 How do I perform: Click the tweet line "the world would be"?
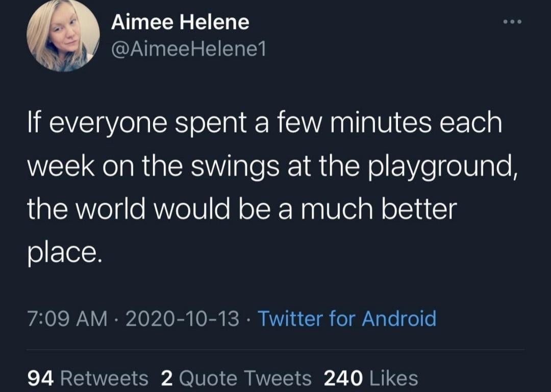click(241, 210)
